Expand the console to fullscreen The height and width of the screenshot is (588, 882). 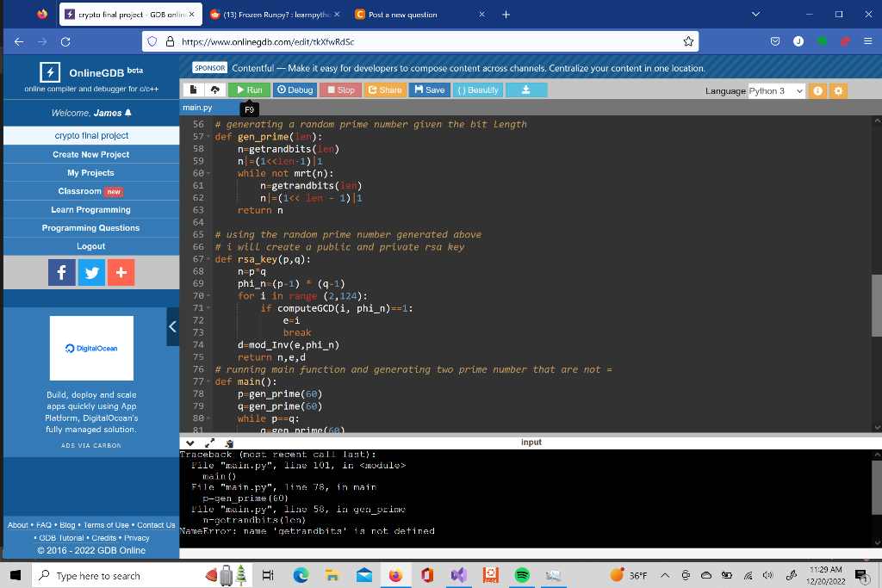[208, 443]
